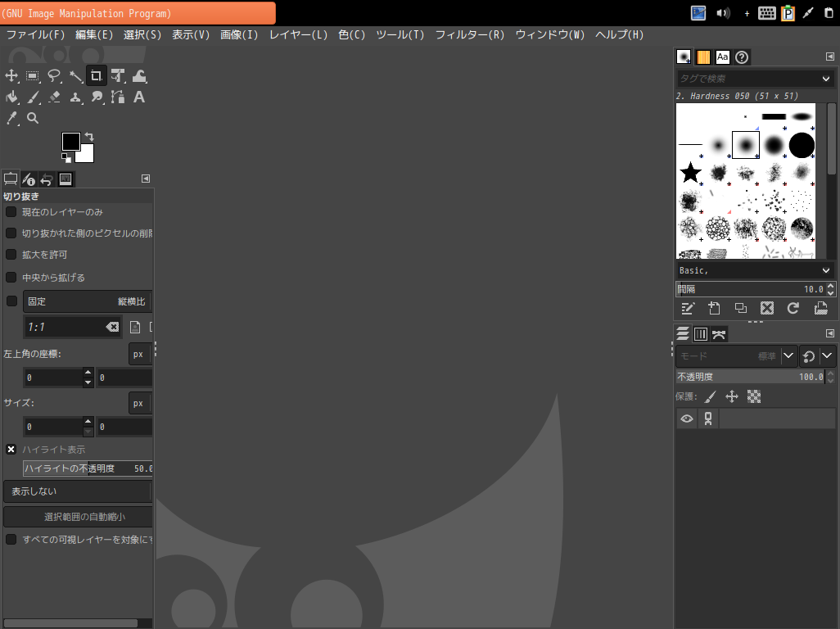This screenshot has height=629, width=840.
Task: Switch to the Channels tab
Action: 701,334
